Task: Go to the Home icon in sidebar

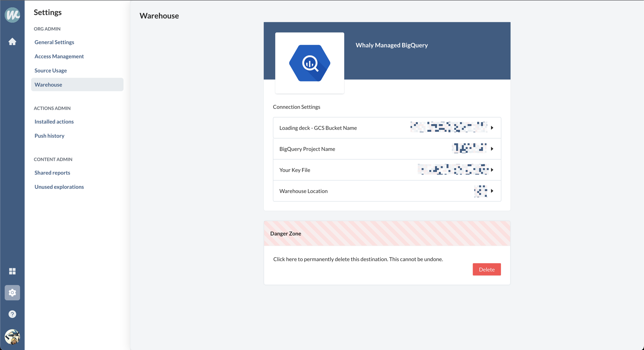Action: (12, 42)
